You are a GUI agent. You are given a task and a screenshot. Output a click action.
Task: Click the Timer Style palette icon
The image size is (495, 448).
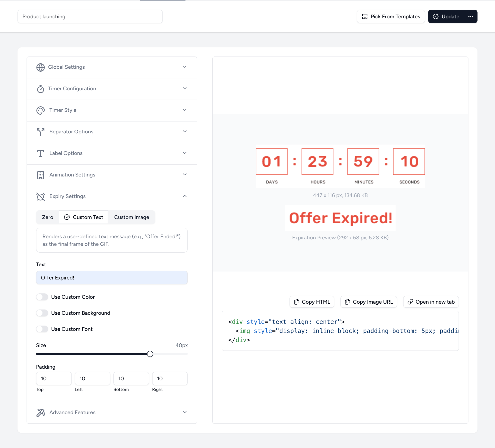[40, 110]
